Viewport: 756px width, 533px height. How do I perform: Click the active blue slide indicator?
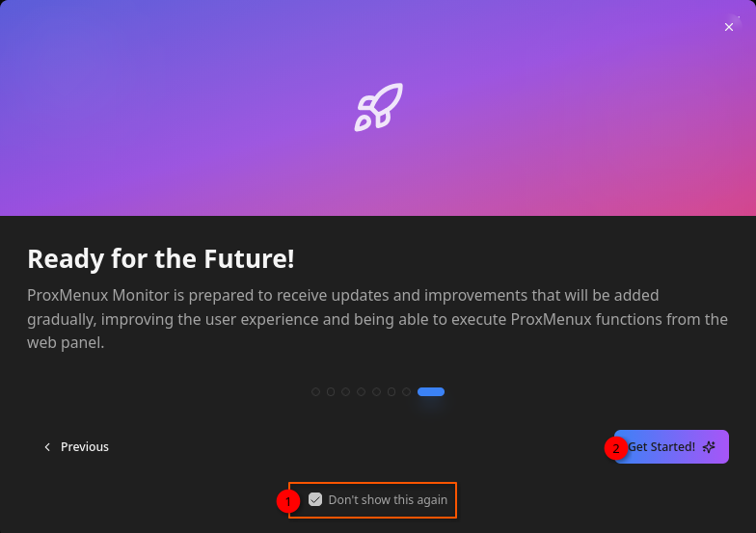click(431, 392)
